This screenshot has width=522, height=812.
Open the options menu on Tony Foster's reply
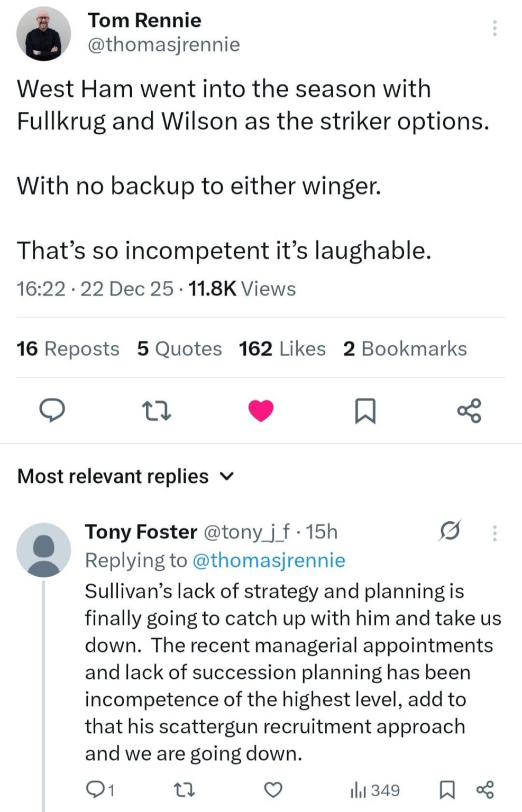tap(494, 533)
